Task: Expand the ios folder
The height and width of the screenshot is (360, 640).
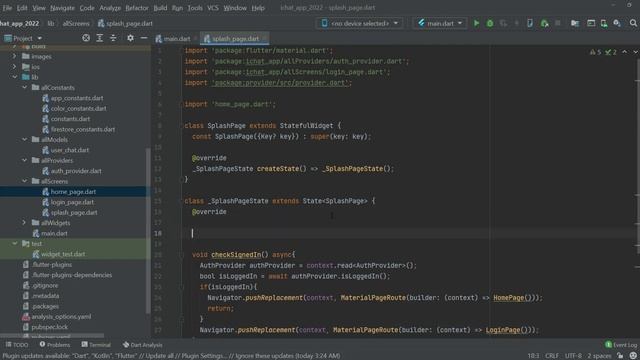Action: [x=14, y=66]
